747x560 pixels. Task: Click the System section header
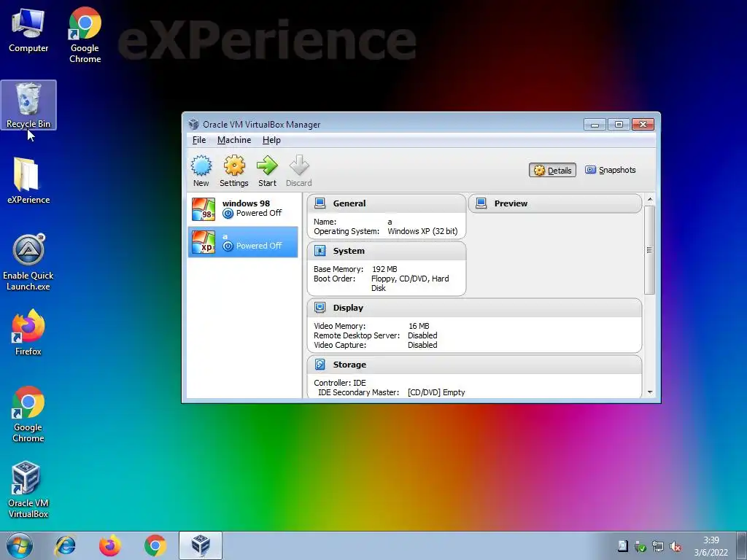(387, 251)
